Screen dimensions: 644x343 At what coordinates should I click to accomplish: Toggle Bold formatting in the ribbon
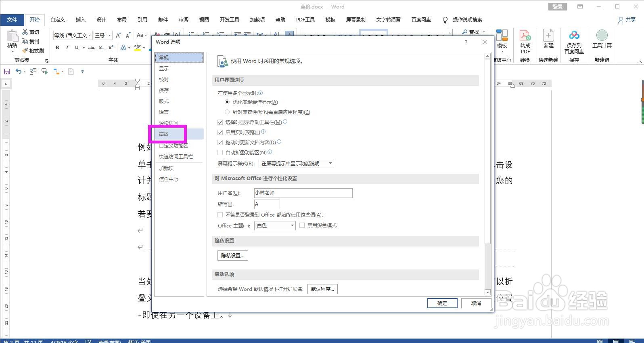tap(57, 48)
